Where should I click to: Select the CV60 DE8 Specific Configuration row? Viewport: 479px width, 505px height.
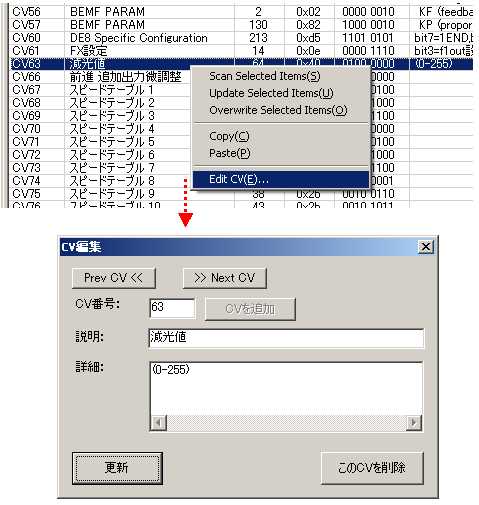242,38
